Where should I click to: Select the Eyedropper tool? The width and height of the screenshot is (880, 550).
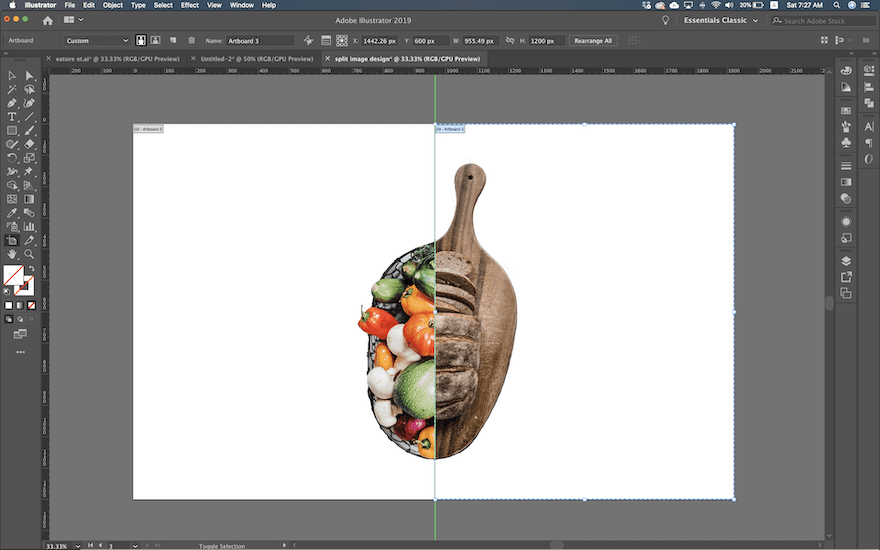click(x=12, y=213)
